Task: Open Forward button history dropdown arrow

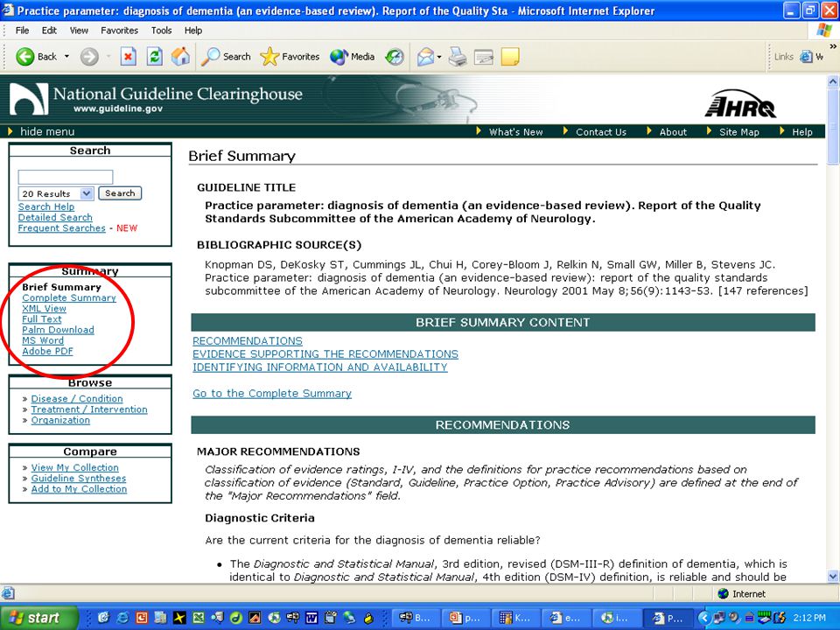Action: 108,56
